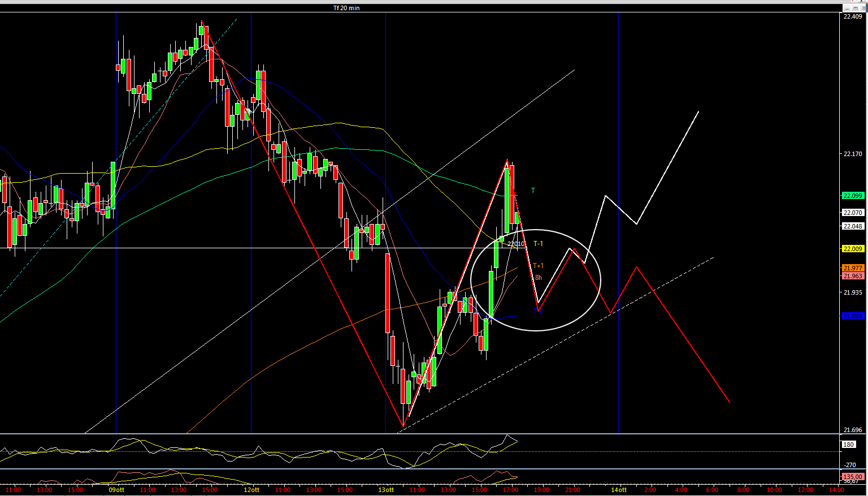Select the yellow 'T-1' chart annotation

(538, 244)
